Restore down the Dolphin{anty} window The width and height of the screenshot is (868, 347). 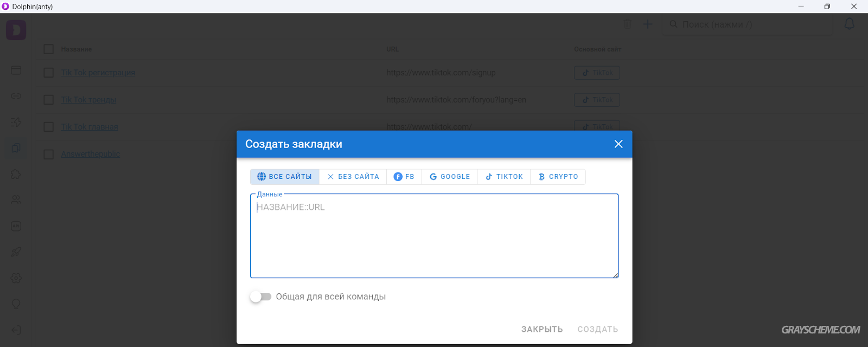tap(827, 7)
